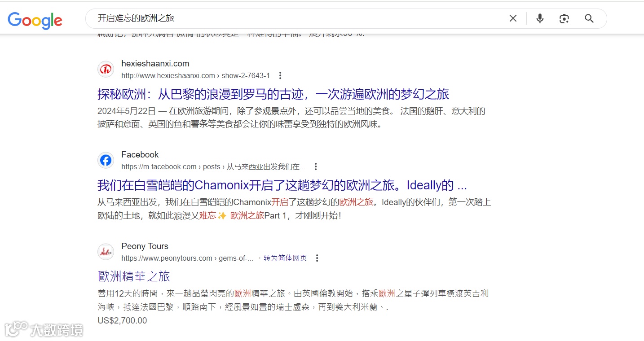Click the Peony Tours favicon
This screenshot has height=341, width=644.
coord(106,252)
